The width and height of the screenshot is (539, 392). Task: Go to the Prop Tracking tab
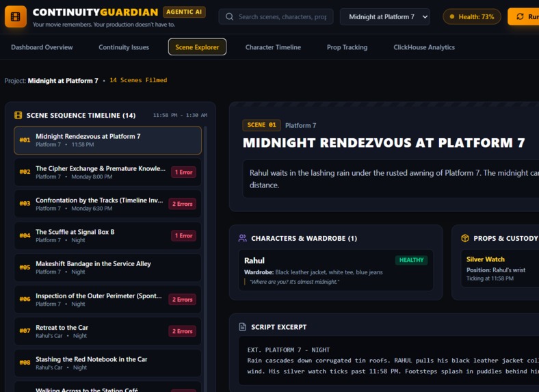(x=347, y=47)
